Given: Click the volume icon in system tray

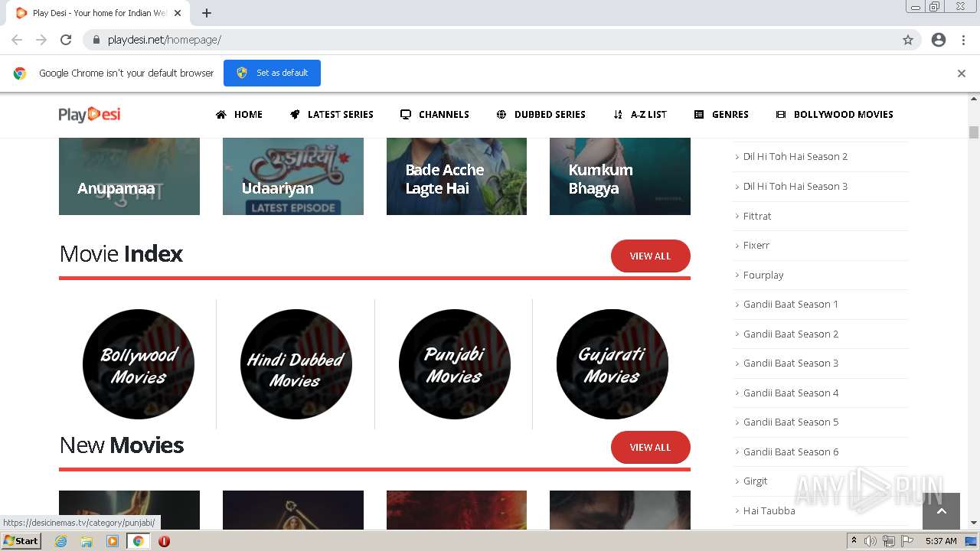Looking at the screenshot, I should [x=871, y=541].
